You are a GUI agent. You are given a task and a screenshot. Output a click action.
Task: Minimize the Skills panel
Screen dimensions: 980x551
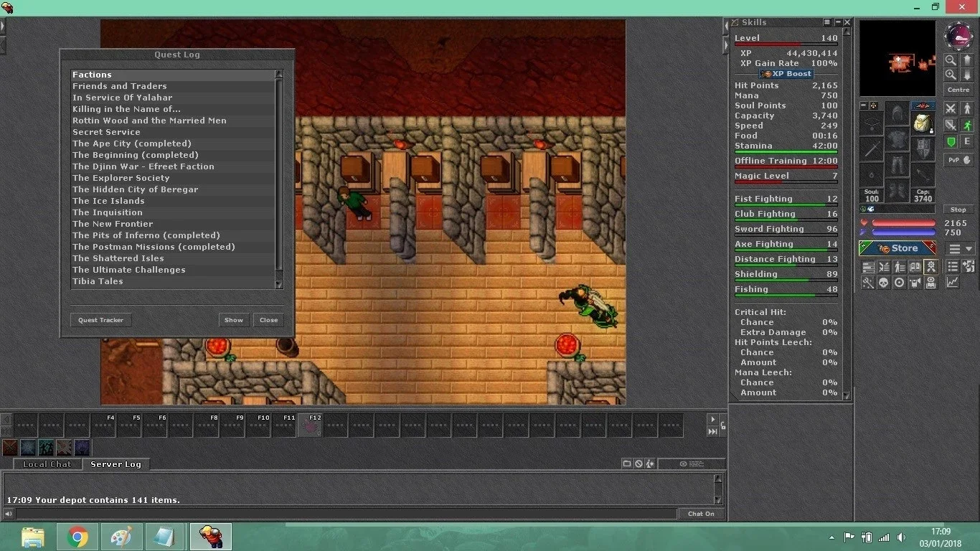pyautogui.click(x=837, y=22)
